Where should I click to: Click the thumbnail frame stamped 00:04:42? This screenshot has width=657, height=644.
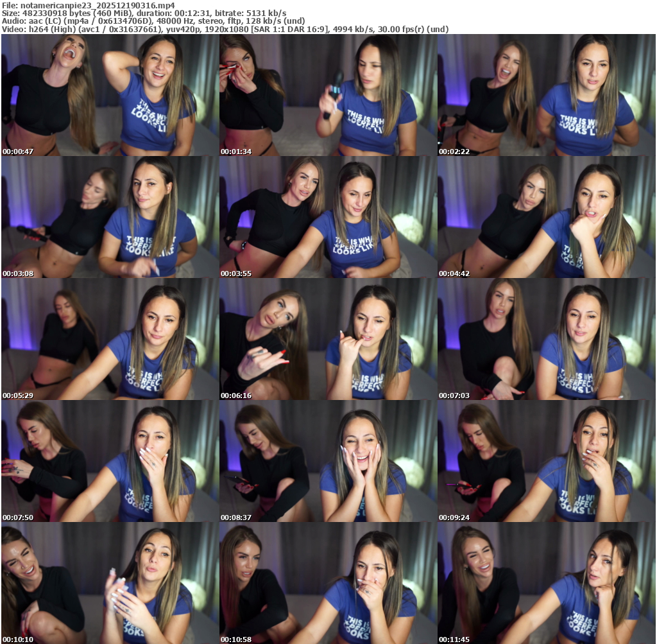(547, 217)
